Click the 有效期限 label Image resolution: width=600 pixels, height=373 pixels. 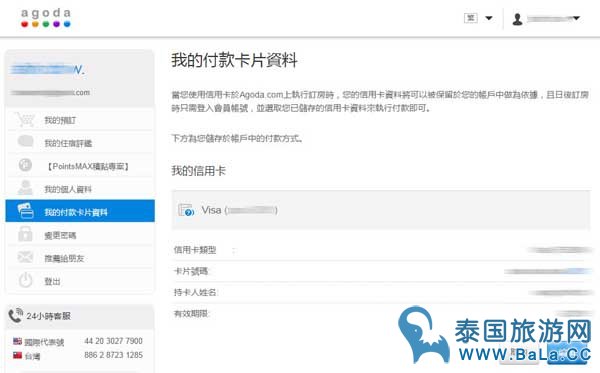[191, 314]
